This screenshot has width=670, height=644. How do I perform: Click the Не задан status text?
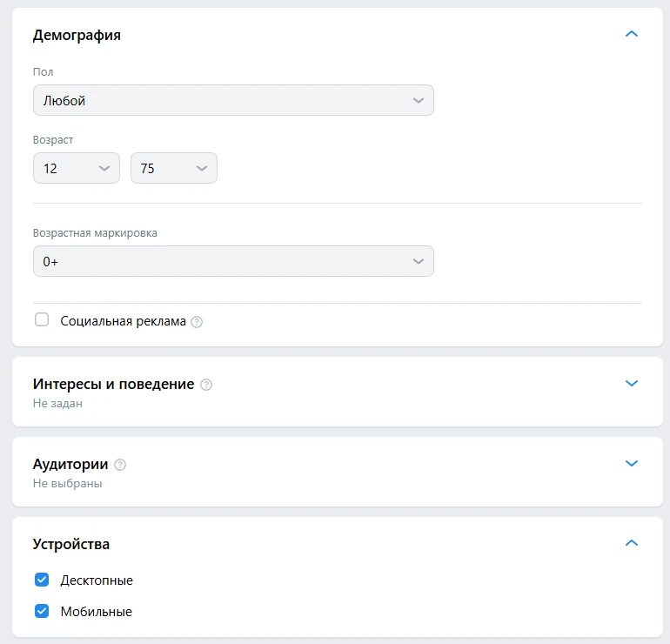pyautogui.click(x=57, y=403)
